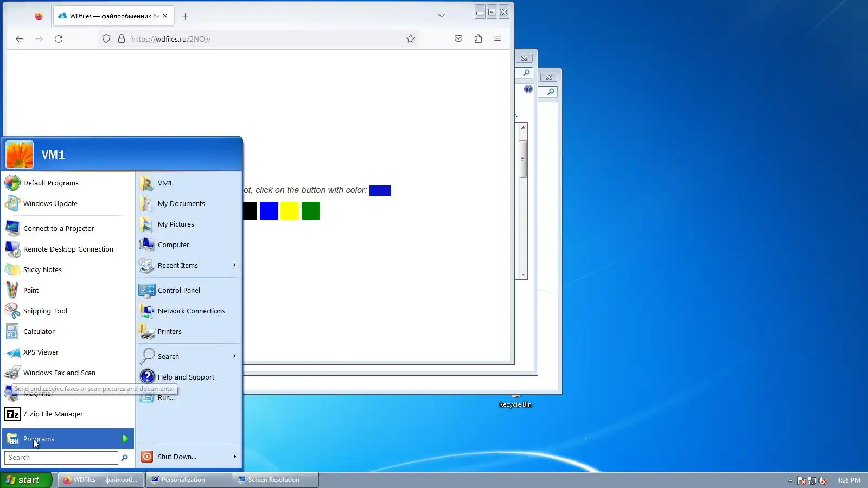Click the search icon in the rearmost background window
868x488 pixels.
[550, 92]
